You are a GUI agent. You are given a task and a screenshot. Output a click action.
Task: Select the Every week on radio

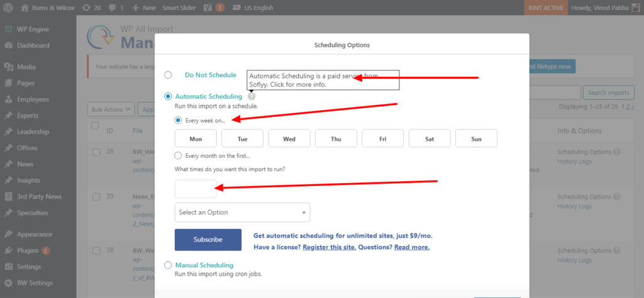178,120
